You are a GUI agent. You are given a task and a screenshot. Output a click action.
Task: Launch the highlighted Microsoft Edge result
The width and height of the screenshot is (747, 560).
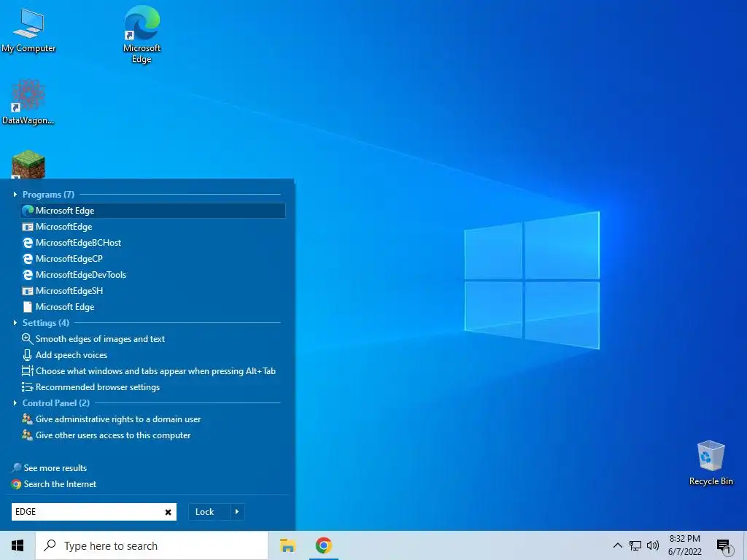[153, 211]
